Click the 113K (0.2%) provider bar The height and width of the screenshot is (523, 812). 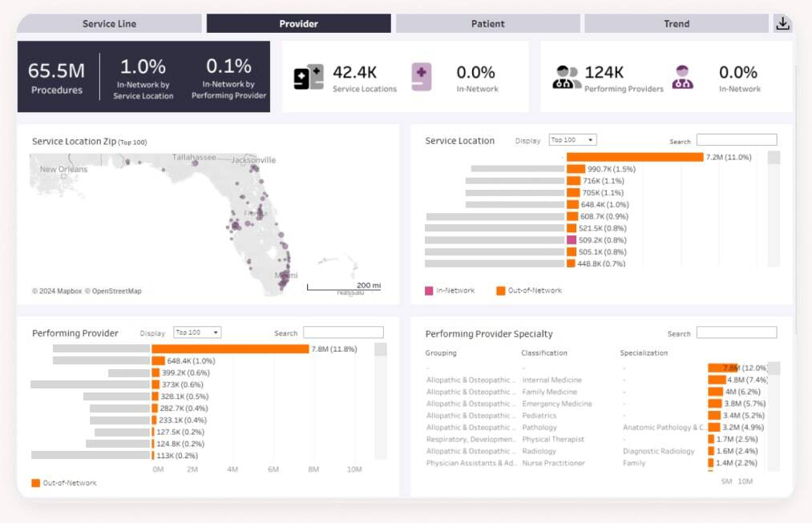(x=153, y=456)
